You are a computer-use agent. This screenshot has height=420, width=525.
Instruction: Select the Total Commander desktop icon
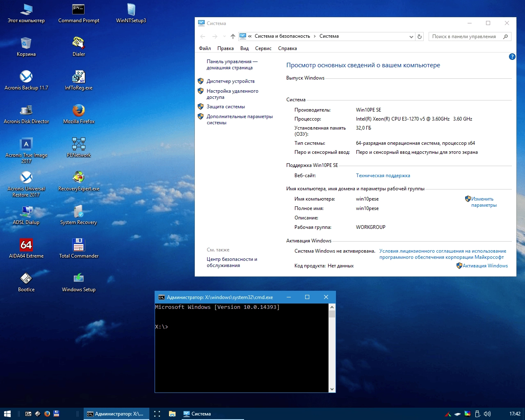(79, 249)
